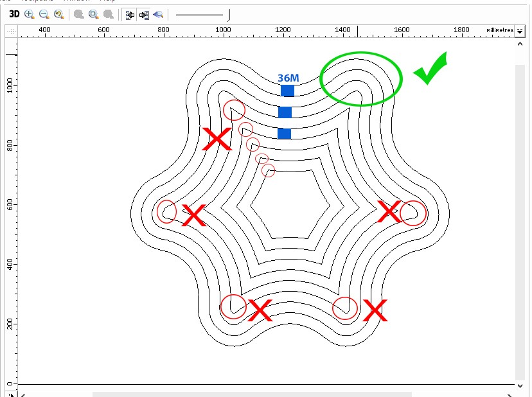Click the toolbar slider track
The width and height of the screenshot is (532, 397).
(x=199, y=15)
